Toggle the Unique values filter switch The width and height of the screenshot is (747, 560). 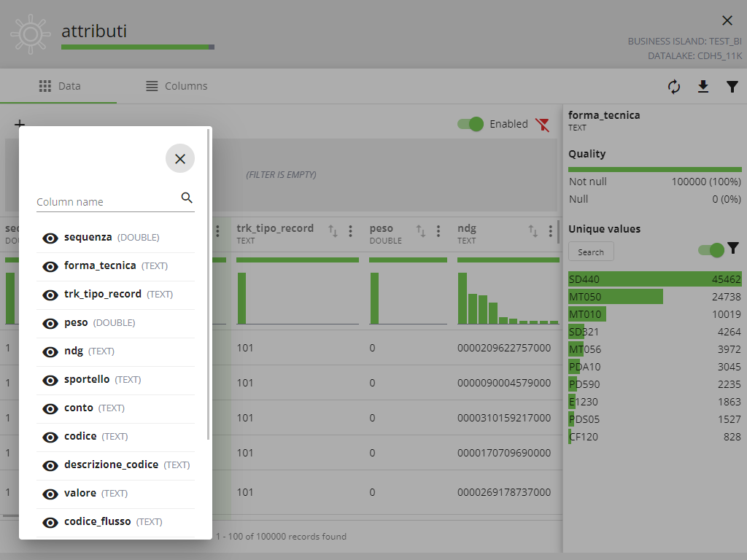[711, 249]
